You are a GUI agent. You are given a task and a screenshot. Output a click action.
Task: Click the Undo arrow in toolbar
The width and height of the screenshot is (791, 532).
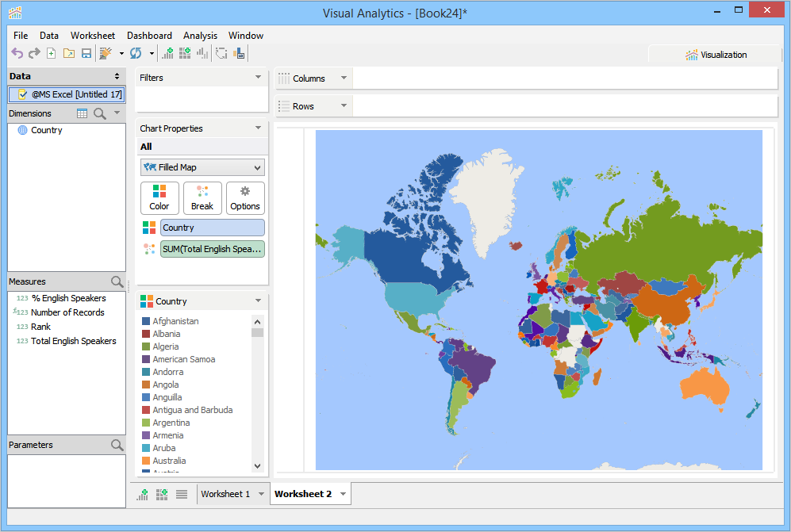[17, 53]
